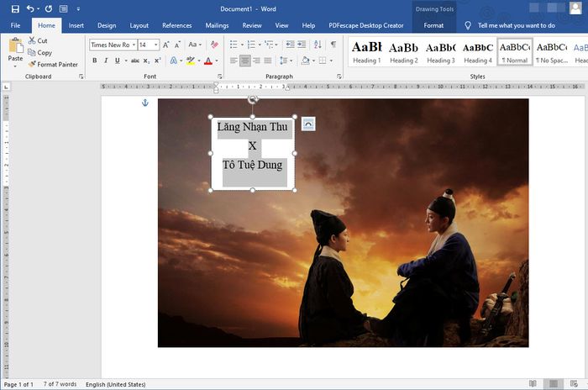This screenshot has height=390, width=588.
Task: Switch to the Layout tab
Action: click(x=139, y=25)
